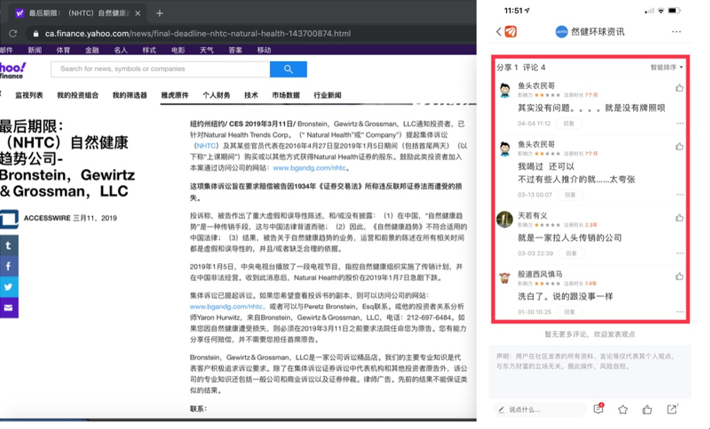The height and width of the screenshot is (429, 710).
Task: Like the comment by 天若有义
Action: (679, 218)
